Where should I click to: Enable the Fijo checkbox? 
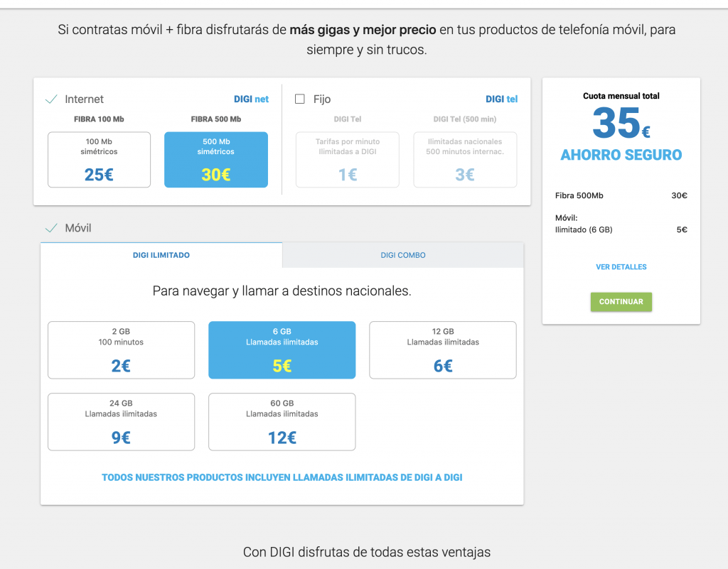click(300, 99)
